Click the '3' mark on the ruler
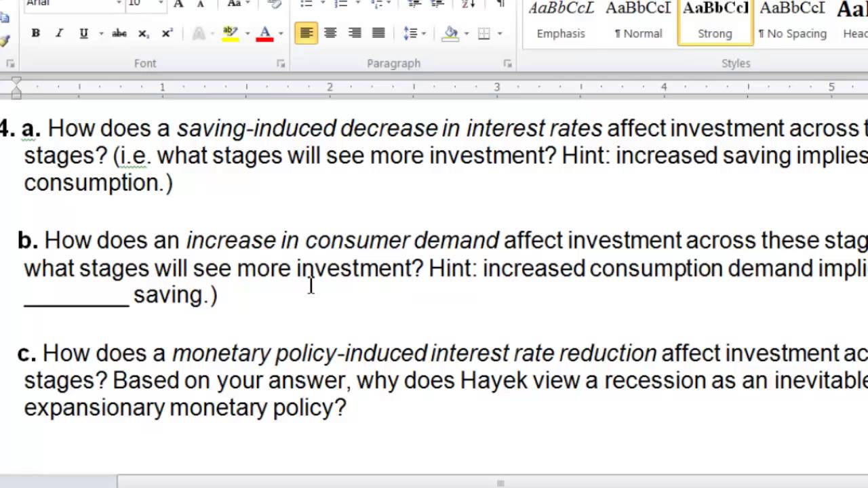Viewport: 868px width, 488px height. 496,87
